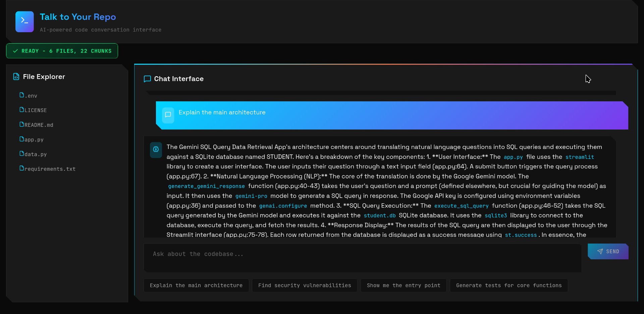
Task: Choose the 'Explain the main architecture' suggestion
Action: (x=196, y=285)
